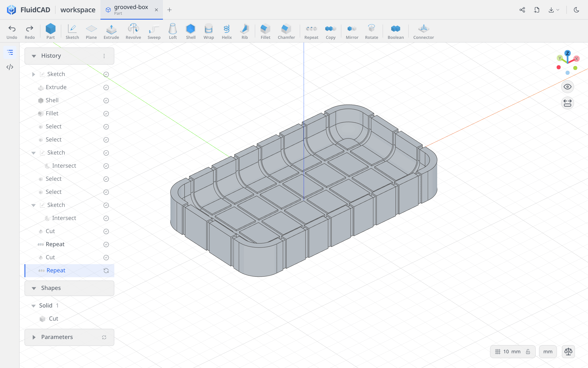Select the Chamfer tool
588x368 pixels.
[286, 32]
